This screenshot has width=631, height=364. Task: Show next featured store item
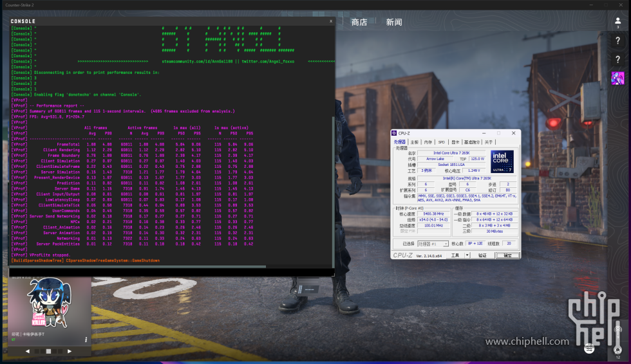[70, 351]
